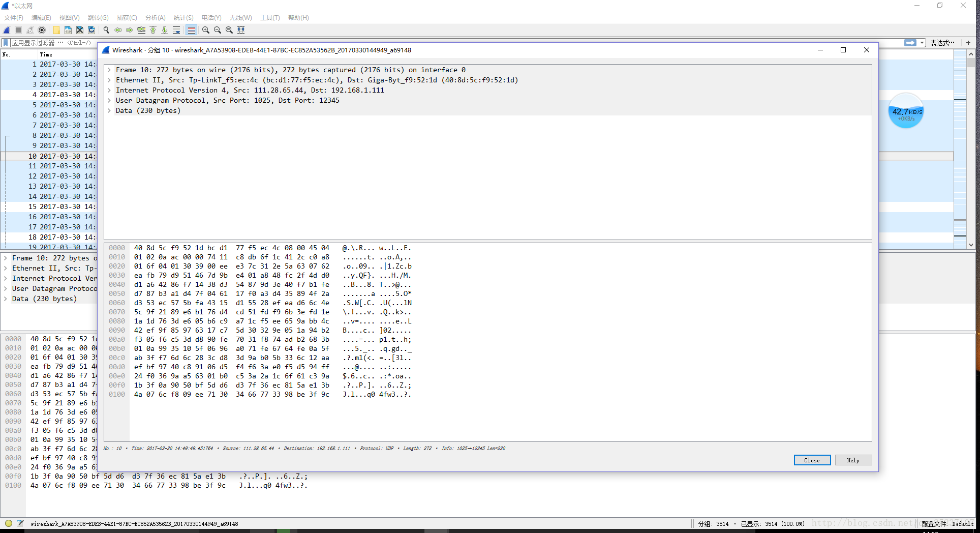Open the 捕获(C) menu
Image resolution: width=980 pixels, height=533 pixels.
coord(127,17)
